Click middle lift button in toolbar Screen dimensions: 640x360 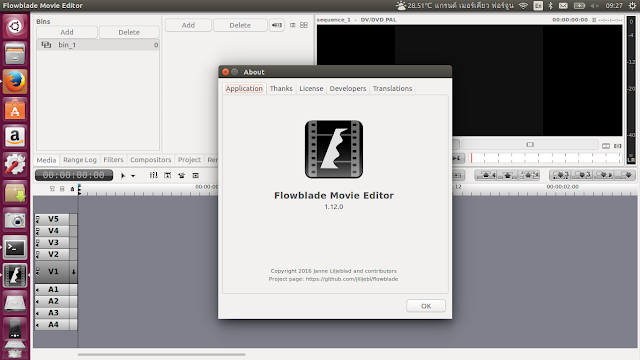[507, 175]
